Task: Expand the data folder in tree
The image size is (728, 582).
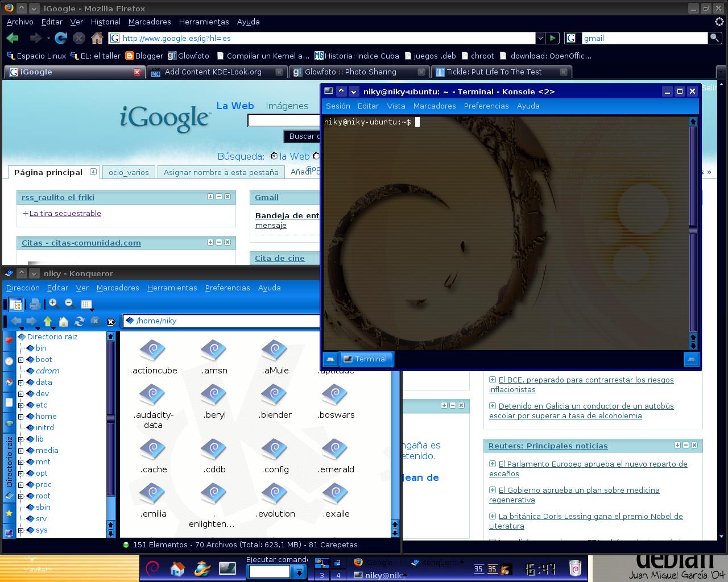Action: point(20,383)
